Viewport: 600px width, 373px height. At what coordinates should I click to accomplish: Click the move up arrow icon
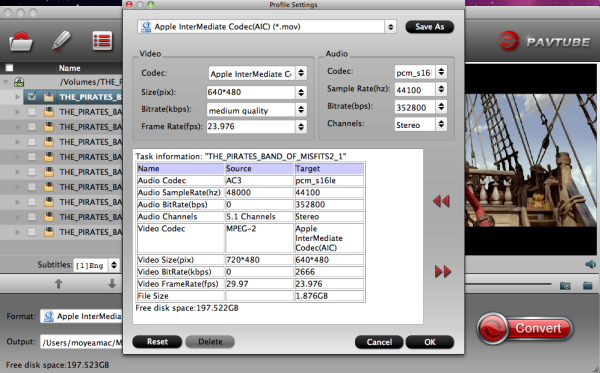(58, 283)
